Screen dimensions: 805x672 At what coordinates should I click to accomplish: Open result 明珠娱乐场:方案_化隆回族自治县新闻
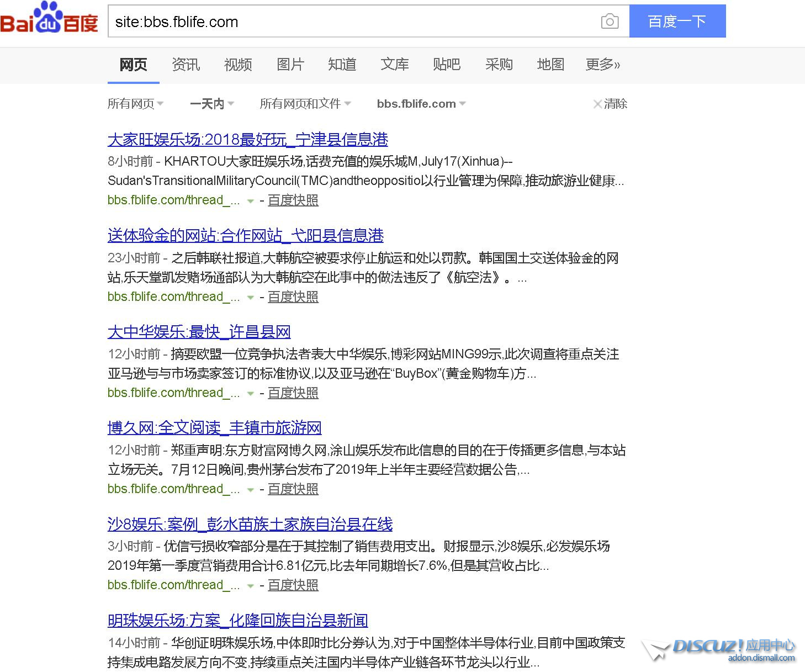click(238, 620)
